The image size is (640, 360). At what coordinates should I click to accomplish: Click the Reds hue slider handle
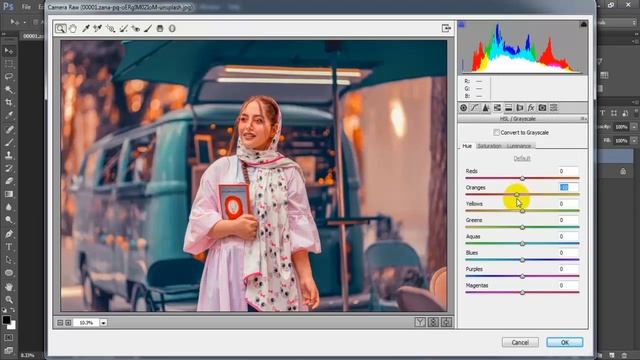[522, 178]
